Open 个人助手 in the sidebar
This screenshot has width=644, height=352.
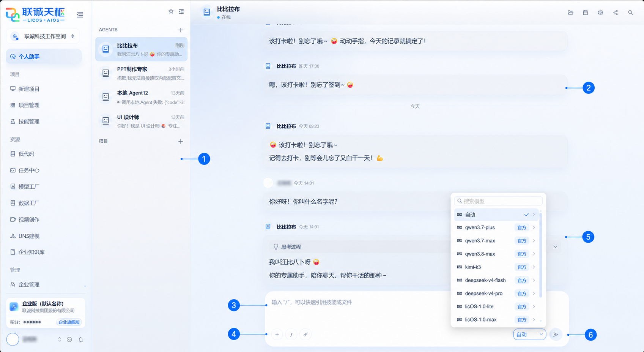(44, 57)
